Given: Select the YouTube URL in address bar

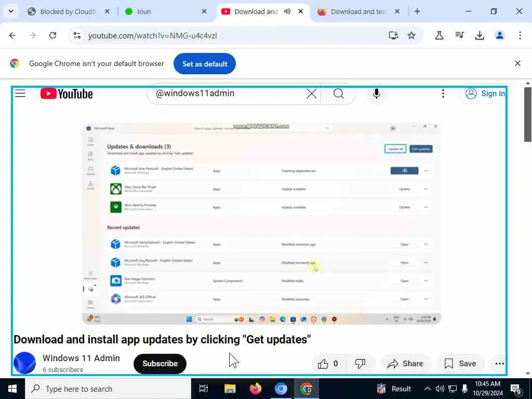Looking at the screenshot, I should pyautogui.click(x=152, y=36).
